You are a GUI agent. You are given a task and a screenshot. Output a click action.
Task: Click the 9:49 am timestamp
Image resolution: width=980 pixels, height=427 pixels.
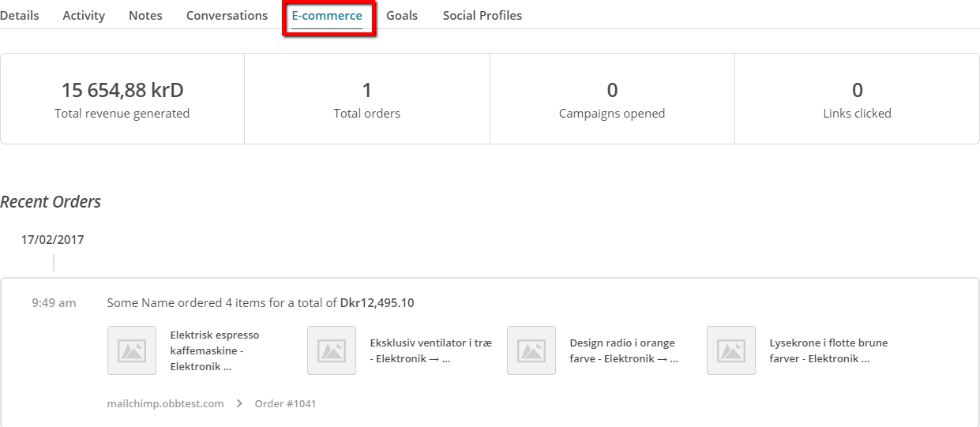(x=54, y=302)
